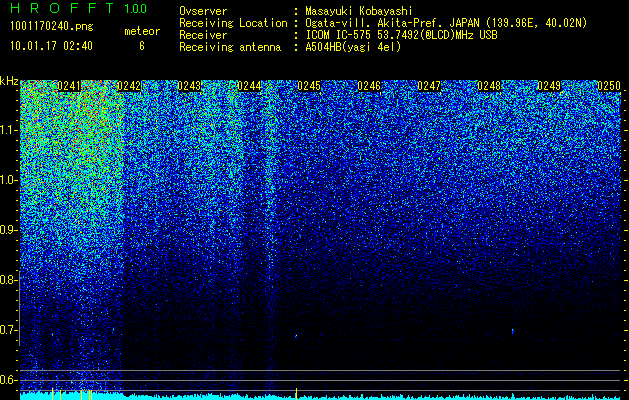Click the 0.7 frequency axis label
This screenshot has height=400, width=629.
[x=9, y=330]
